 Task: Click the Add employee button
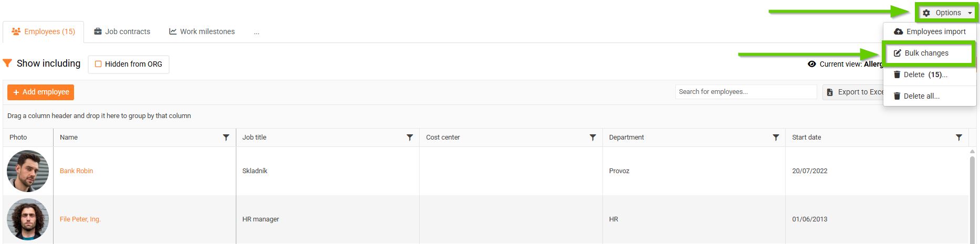pos(41,92)
